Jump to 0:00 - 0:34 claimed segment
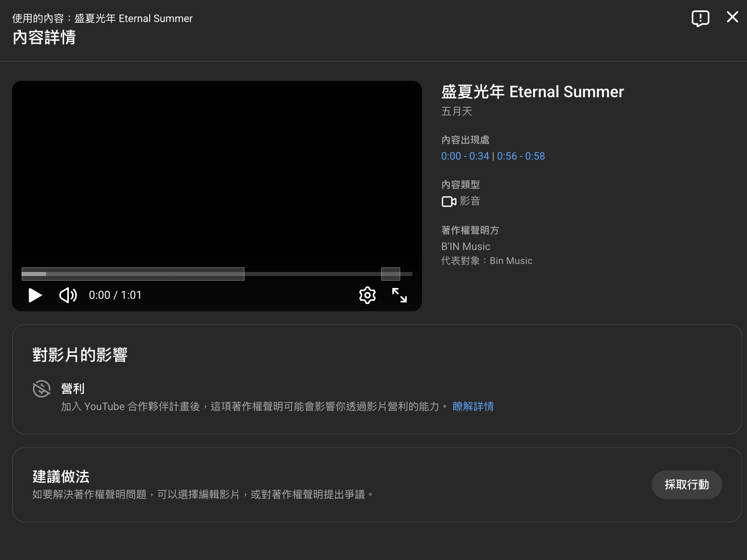The width and height of the screenshot is (747, 560). coord(465,156)
